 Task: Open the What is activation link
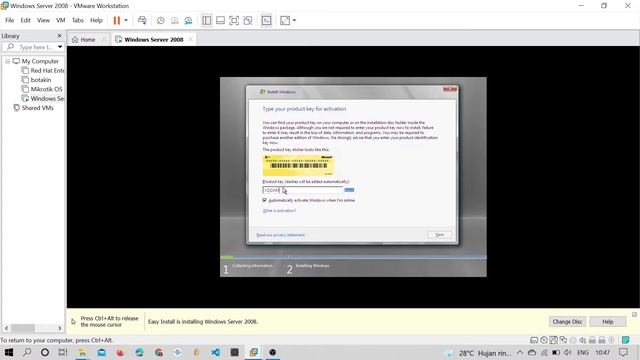click(x=279, y=211)
